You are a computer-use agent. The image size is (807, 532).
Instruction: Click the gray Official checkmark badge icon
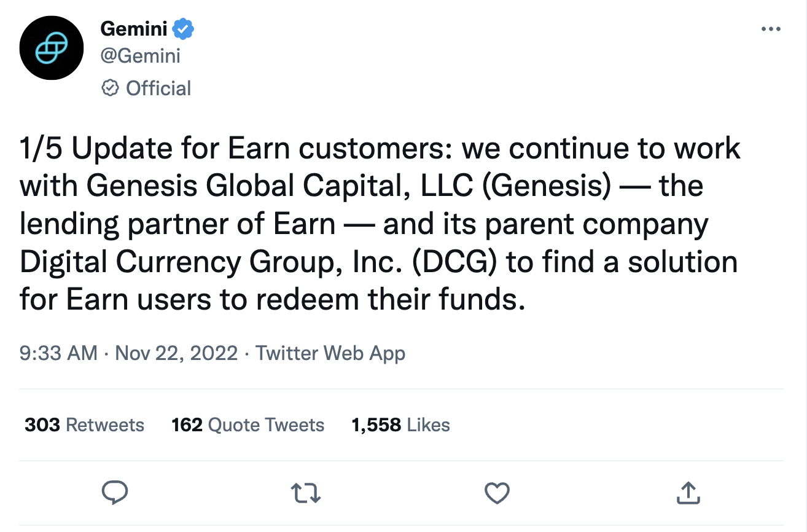pyautogui.click(x=109, y=88)
